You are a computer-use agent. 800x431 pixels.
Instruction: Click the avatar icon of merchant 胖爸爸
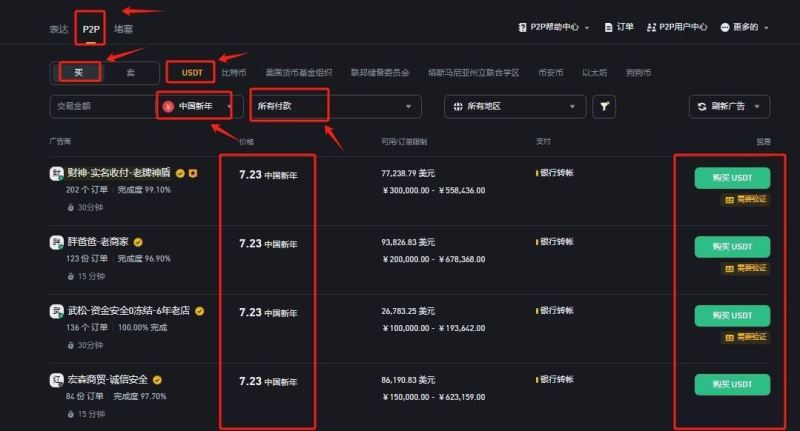pos(57,242)
